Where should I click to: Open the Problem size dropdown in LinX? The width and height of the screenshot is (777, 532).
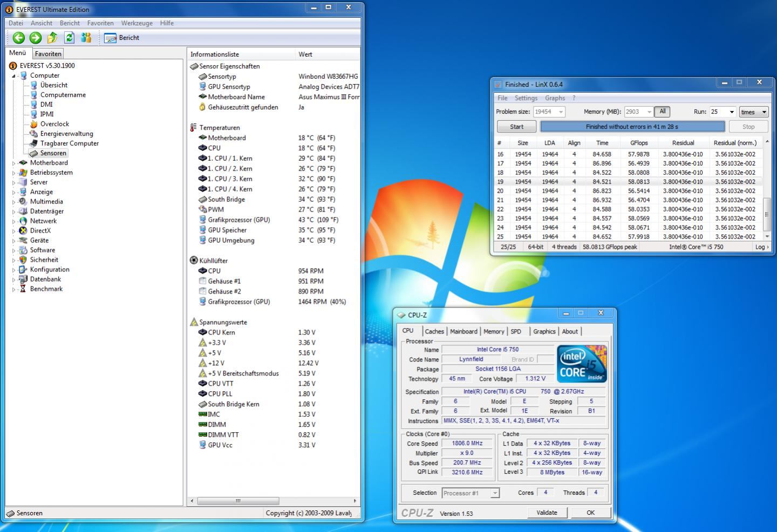pyautogui.click(x=561, y=112)
